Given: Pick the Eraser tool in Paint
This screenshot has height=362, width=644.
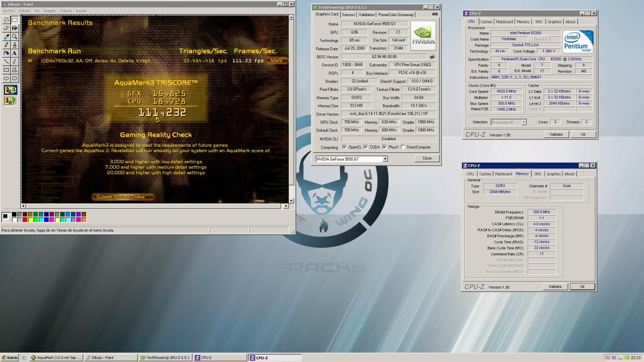Looking at the screenshot, I should click(x=6, y=28).
